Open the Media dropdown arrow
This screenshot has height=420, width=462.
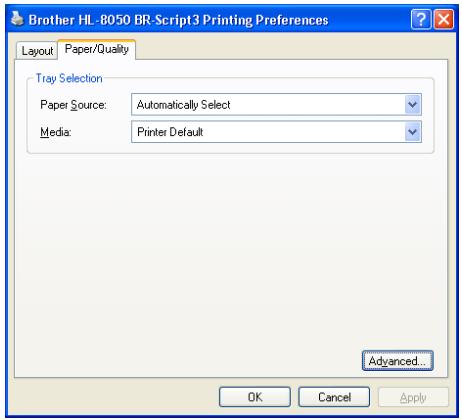point(413,132)
